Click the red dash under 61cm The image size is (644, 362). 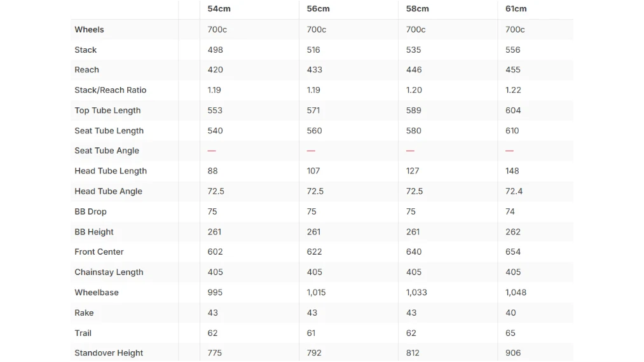tap(510, 151)
